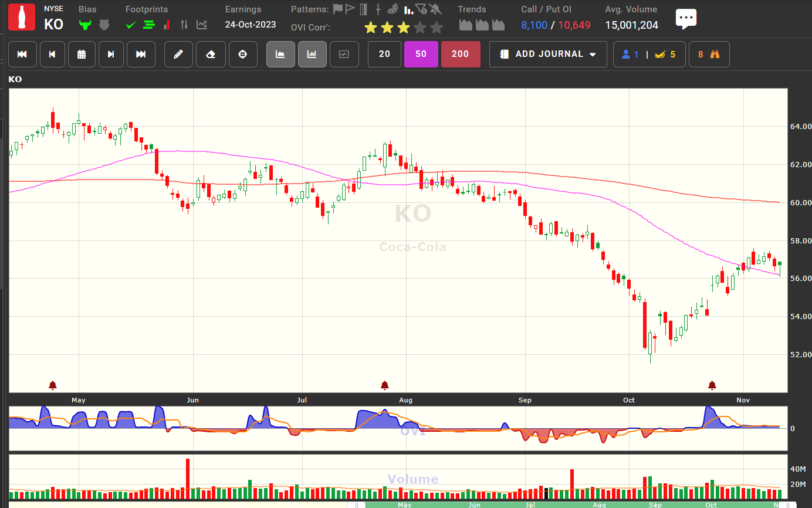The height and width of the screenshot is (508, 812).
Task: Click the third star in OVI rating
Action: tap(403, 28)
